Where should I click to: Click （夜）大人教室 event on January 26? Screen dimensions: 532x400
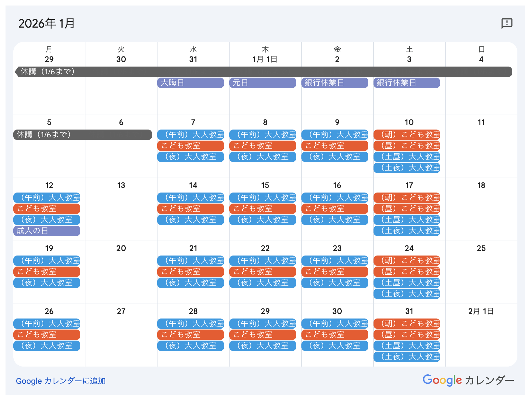click(46, 346)
